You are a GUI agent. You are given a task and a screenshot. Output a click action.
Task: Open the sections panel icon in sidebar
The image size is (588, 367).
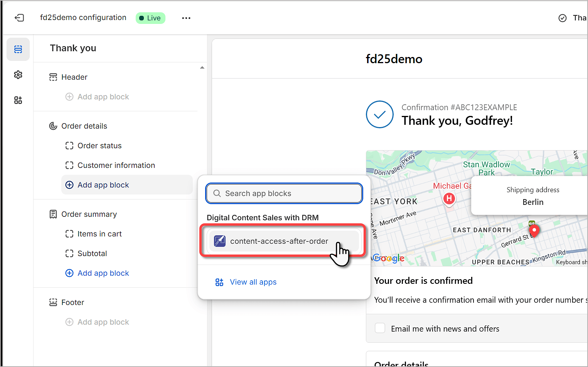pos(18,49)
